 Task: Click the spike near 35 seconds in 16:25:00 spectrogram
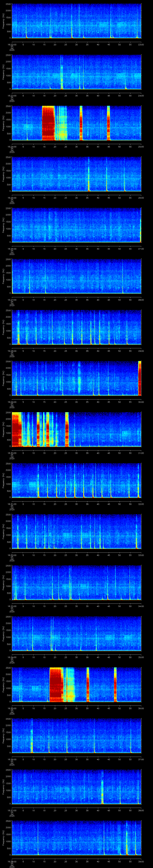(x=89, y=174)
